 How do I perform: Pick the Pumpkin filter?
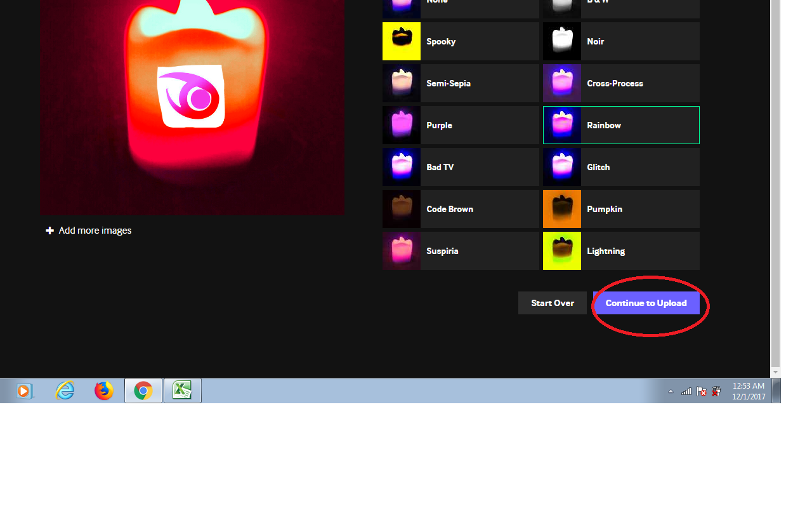point(621,209)
